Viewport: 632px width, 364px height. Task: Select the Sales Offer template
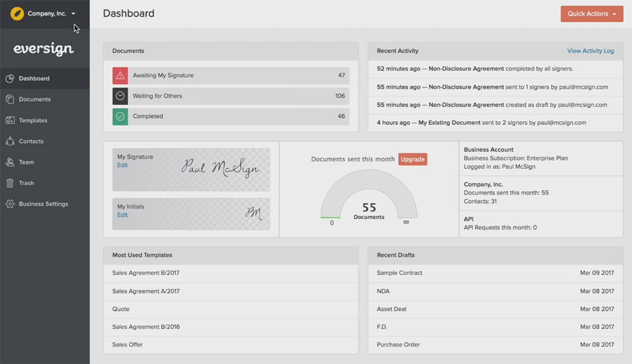tap(231, 345)
